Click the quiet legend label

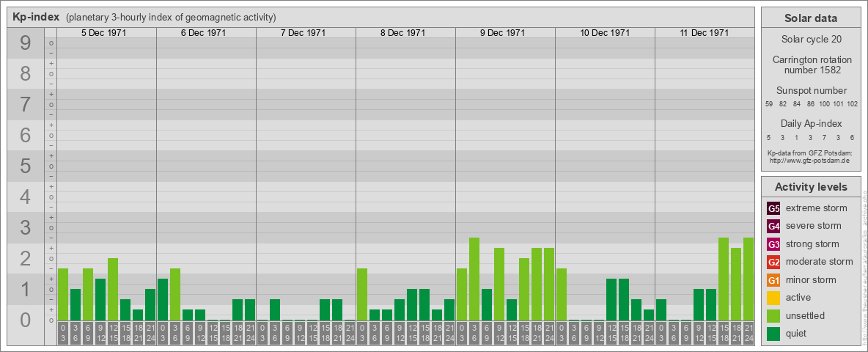(798, 334)
